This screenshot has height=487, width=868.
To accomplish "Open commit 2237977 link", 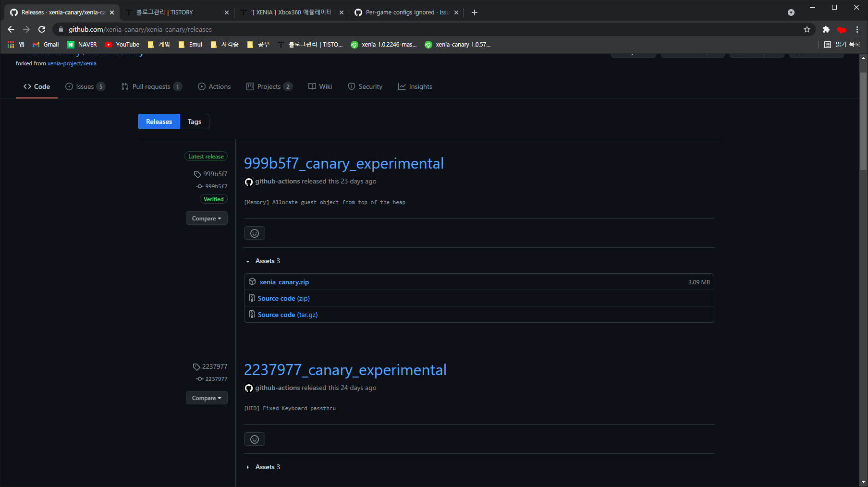I will click(212, 379).
